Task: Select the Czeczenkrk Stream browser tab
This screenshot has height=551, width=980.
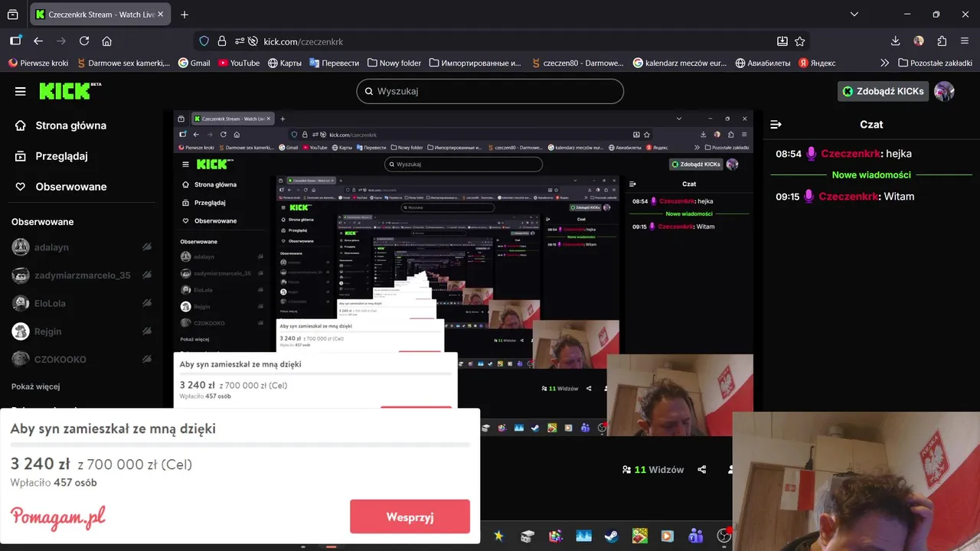Action: tap(100, 15)
